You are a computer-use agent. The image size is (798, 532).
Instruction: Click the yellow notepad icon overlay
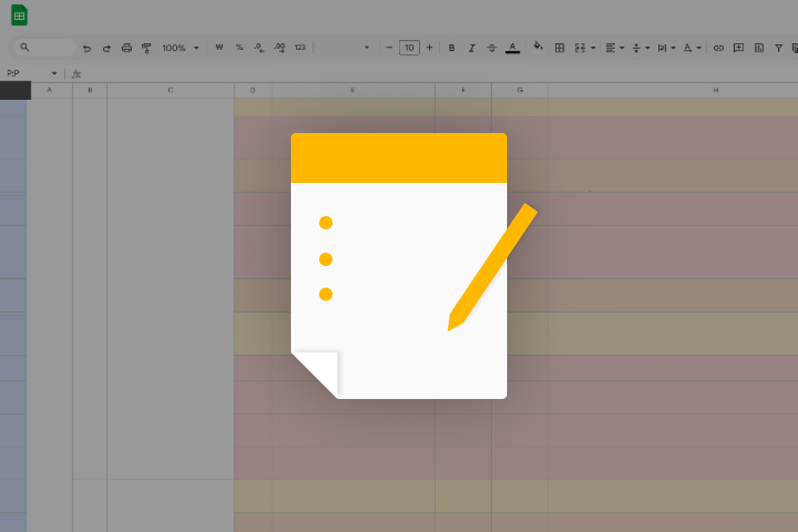399,266
